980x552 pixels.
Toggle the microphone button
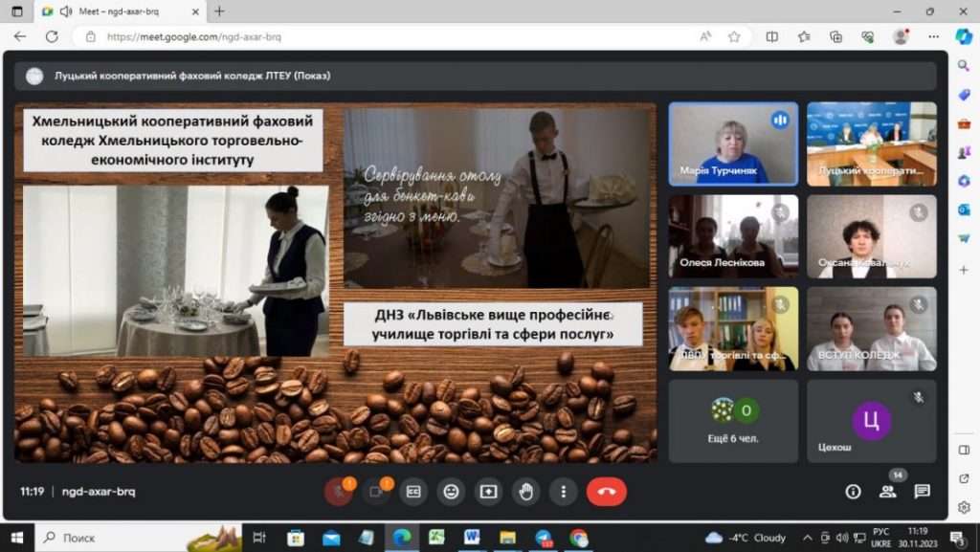pyautogui.click(x=338, y=491)
